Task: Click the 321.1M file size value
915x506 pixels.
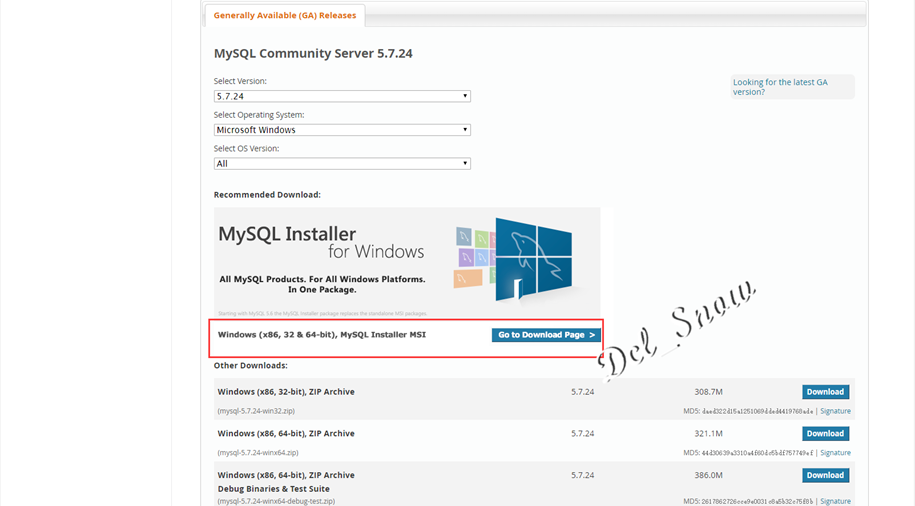Action: [708, 434]
